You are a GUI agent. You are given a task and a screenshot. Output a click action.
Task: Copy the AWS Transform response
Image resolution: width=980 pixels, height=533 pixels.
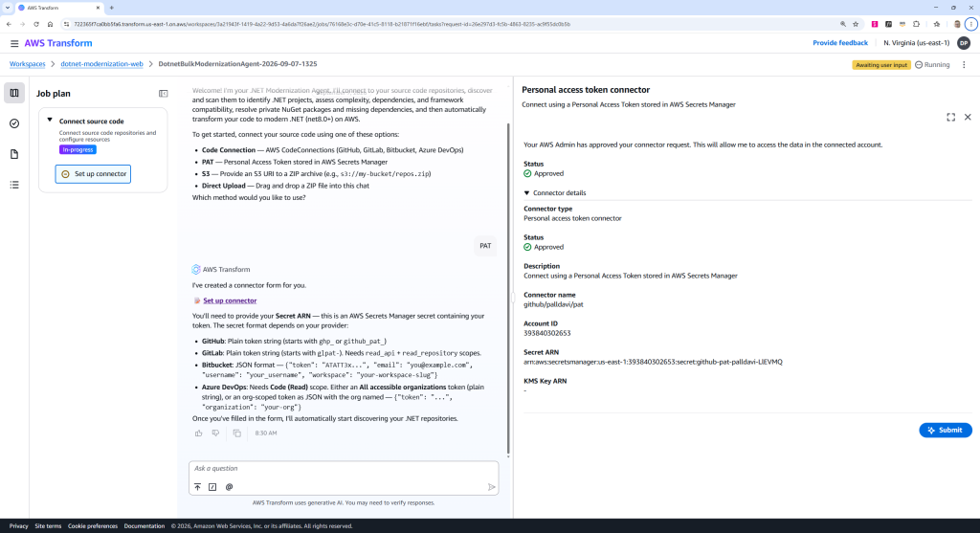[x=237, y=433]
